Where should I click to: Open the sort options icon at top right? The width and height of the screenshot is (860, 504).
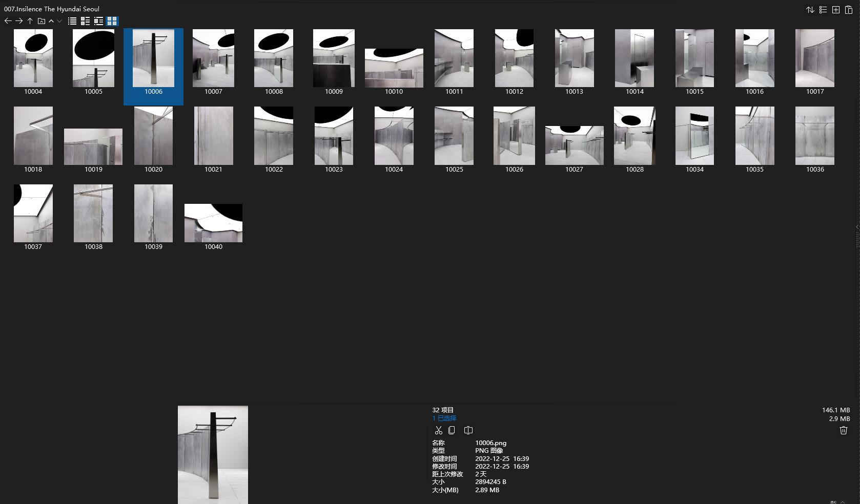(810, 10)
